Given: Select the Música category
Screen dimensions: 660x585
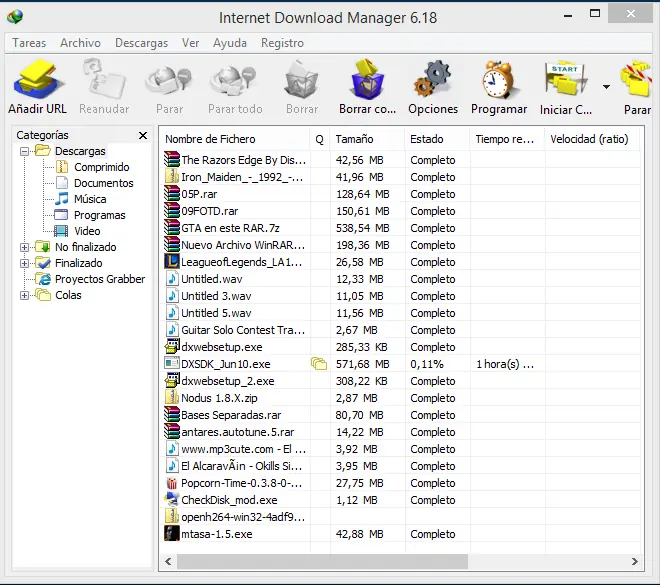Looking at the screenshot, I should [x=90, y=199].
